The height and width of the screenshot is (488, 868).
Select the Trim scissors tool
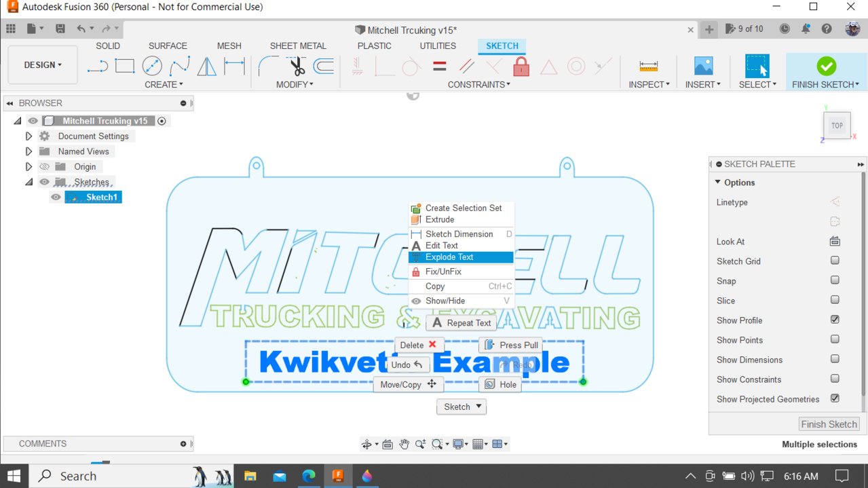(x=297, y=66)
